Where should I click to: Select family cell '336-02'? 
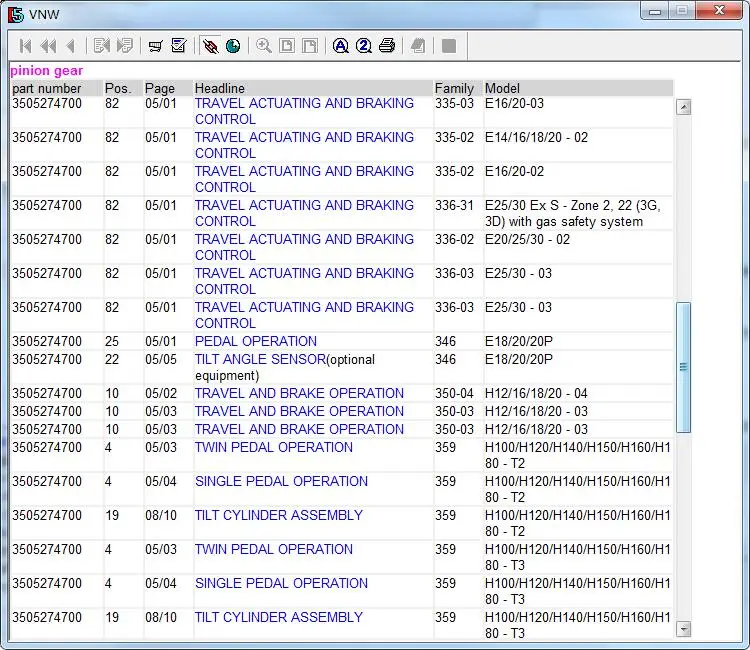pos(454,239)
